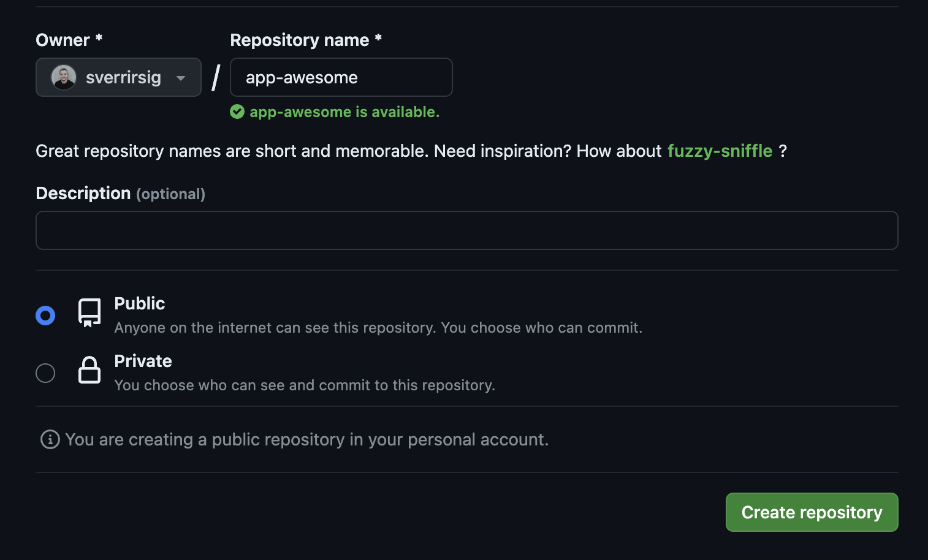928x560 pixels.
Task: Click the sverrirsig profile avatar
Action: click(64, 78)
